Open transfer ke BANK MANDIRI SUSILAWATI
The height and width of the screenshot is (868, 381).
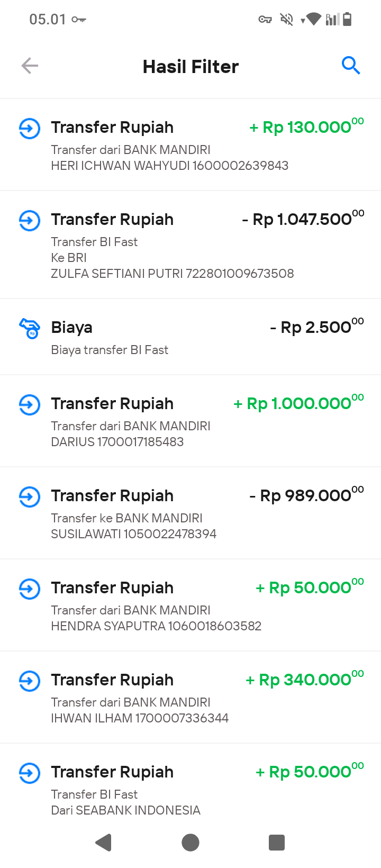[x=190, y=513]
